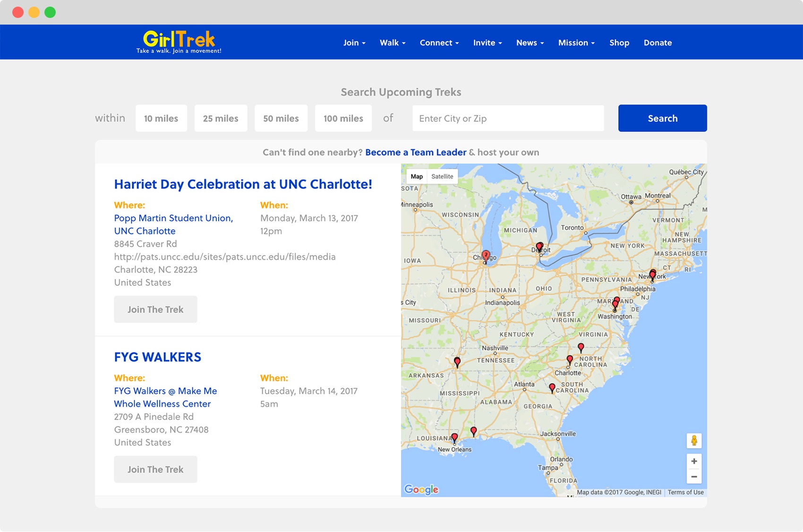Click the '2709 A Pinedale Rd' address text
This screenshot has height=532, width=803.
tap(154, 417)
